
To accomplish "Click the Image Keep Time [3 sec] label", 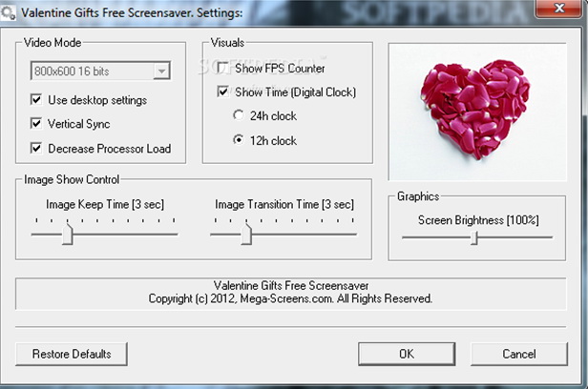I will (x=105, y=204).
